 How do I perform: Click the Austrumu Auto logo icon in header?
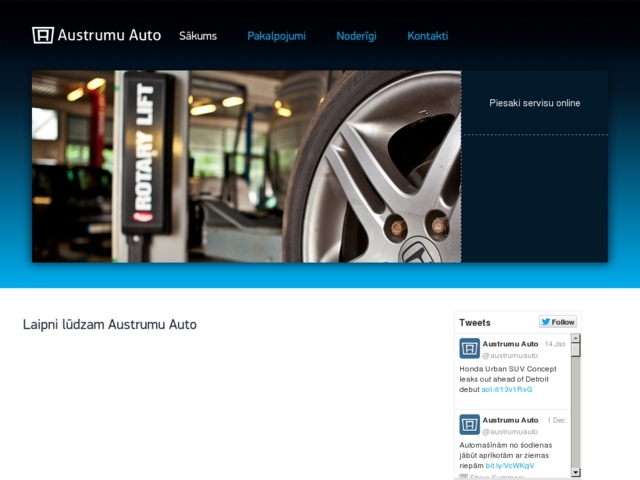click(43, 35)
